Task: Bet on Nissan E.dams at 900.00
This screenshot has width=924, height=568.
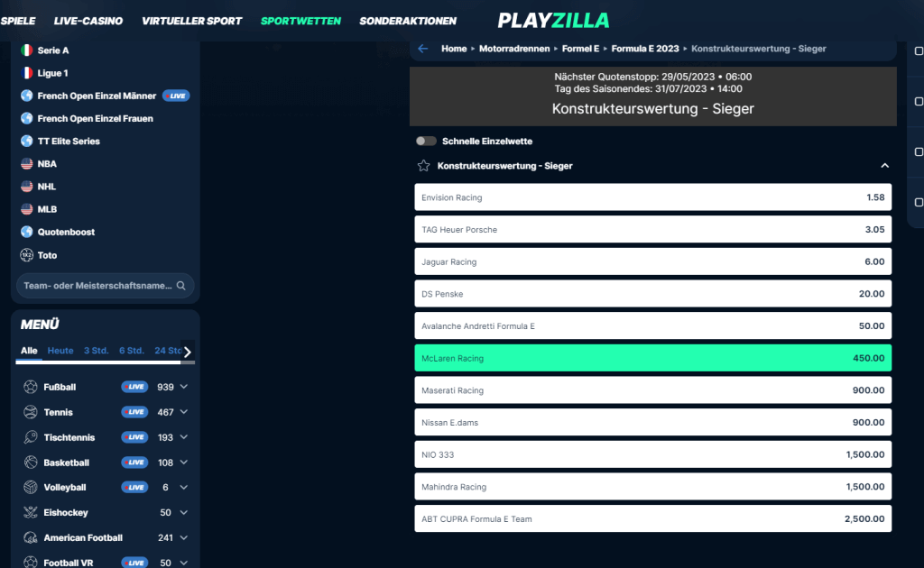Action: (653, 422)
